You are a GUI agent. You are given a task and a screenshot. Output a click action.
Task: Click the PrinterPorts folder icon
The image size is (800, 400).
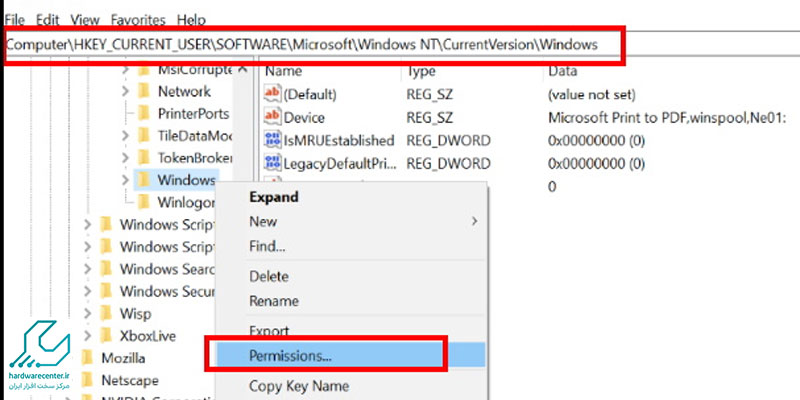[x=144, y=113]
